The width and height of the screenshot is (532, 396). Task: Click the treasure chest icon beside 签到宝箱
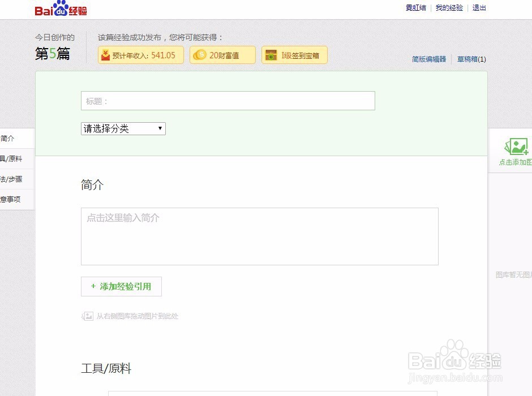[x=271, y=55]
